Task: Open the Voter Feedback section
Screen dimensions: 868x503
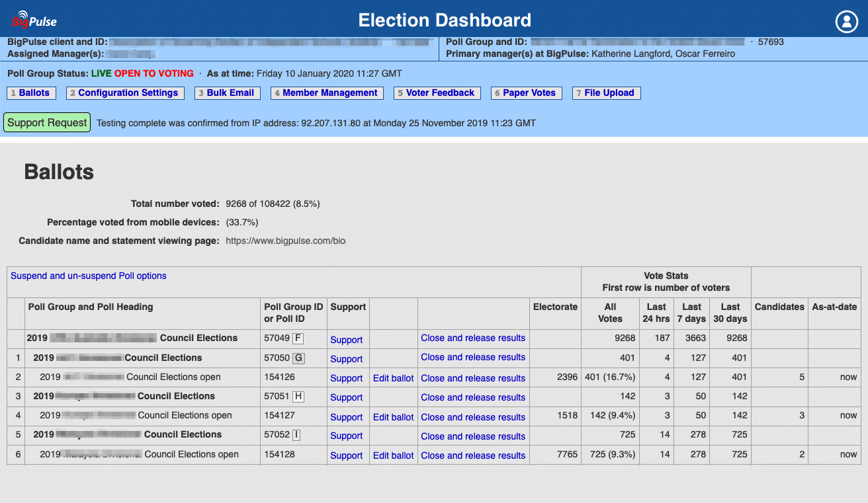Action: 437,93
